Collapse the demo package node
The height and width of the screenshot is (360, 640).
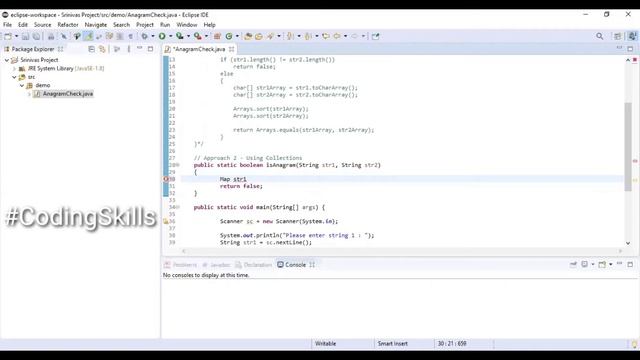pos(22,86)
